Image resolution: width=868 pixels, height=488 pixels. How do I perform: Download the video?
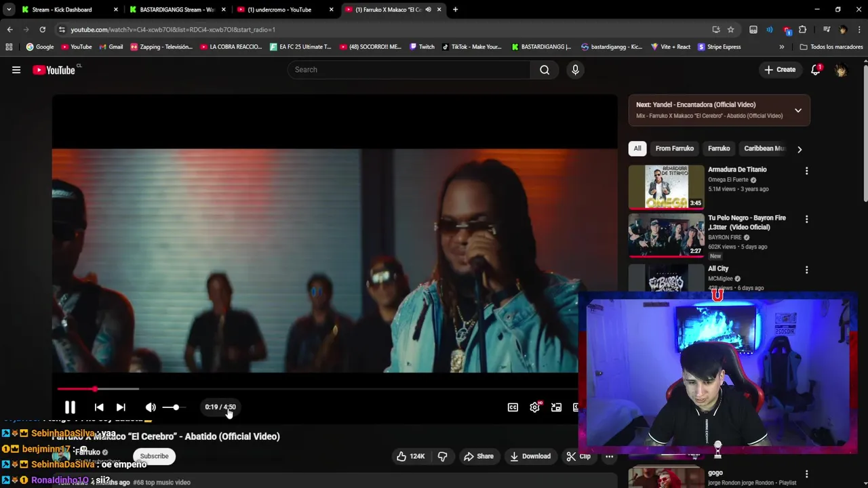tap(530, 456)
